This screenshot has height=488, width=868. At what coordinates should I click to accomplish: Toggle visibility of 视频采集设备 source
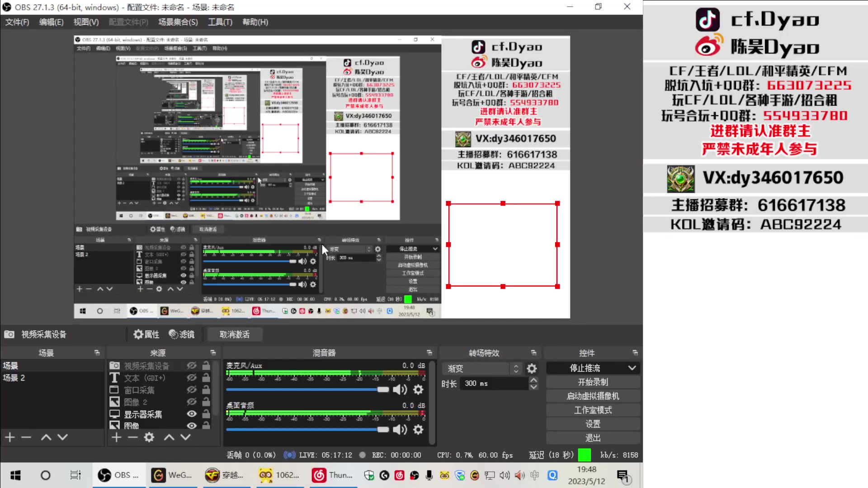tap(192, 366)
